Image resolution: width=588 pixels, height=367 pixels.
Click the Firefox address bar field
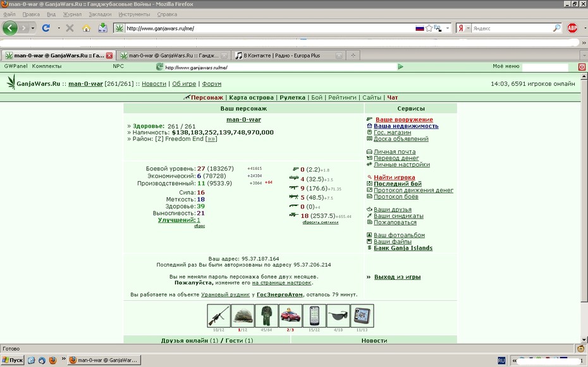(269, 28)
